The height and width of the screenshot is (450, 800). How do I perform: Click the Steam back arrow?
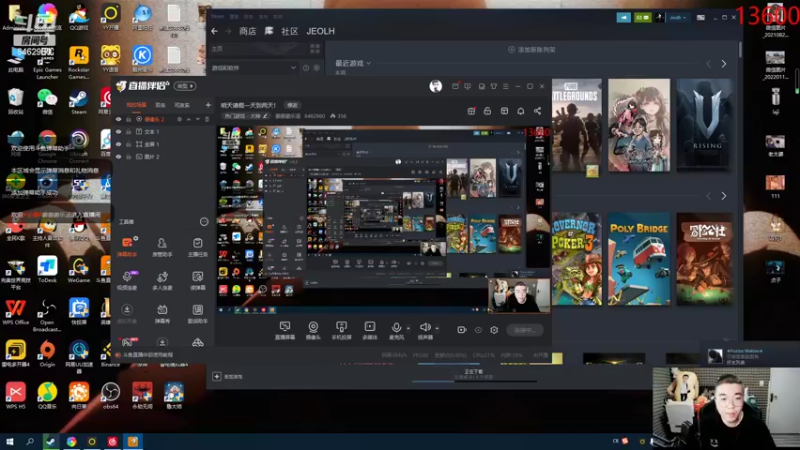[214, 31]
